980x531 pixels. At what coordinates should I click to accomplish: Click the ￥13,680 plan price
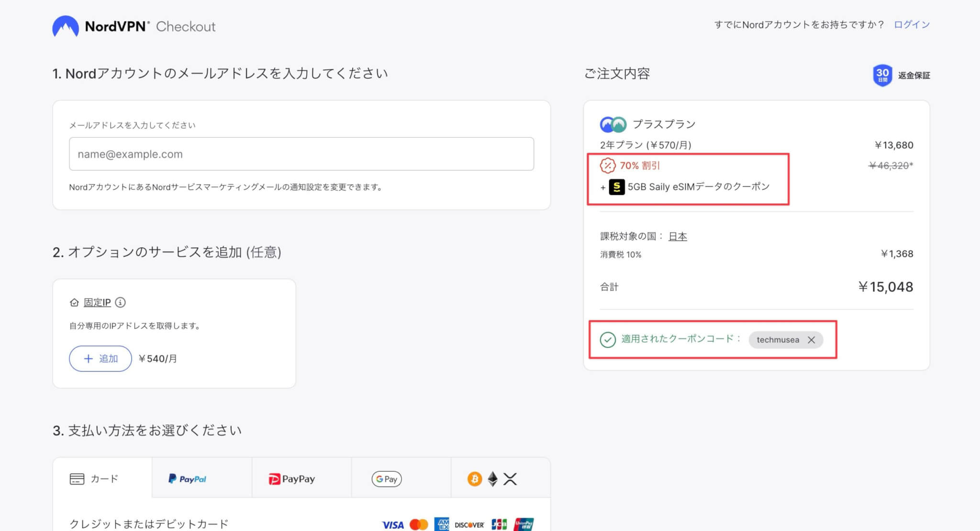pyautogui.click(x=893, y=145)
